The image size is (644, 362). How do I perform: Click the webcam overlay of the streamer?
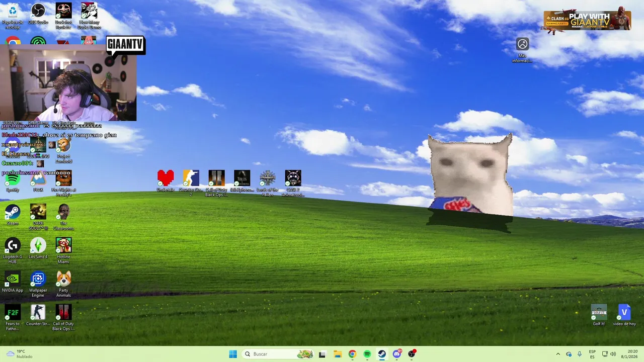[68, 83]
